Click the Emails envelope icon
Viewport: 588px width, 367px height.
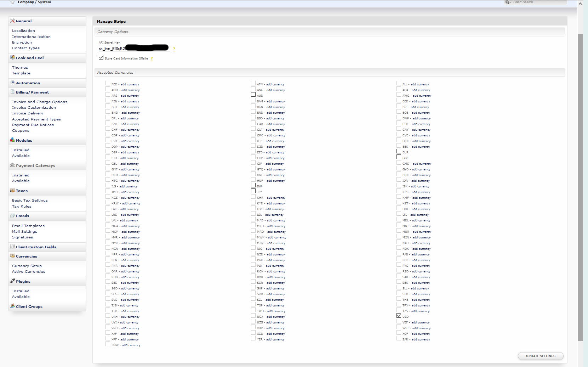12,215
